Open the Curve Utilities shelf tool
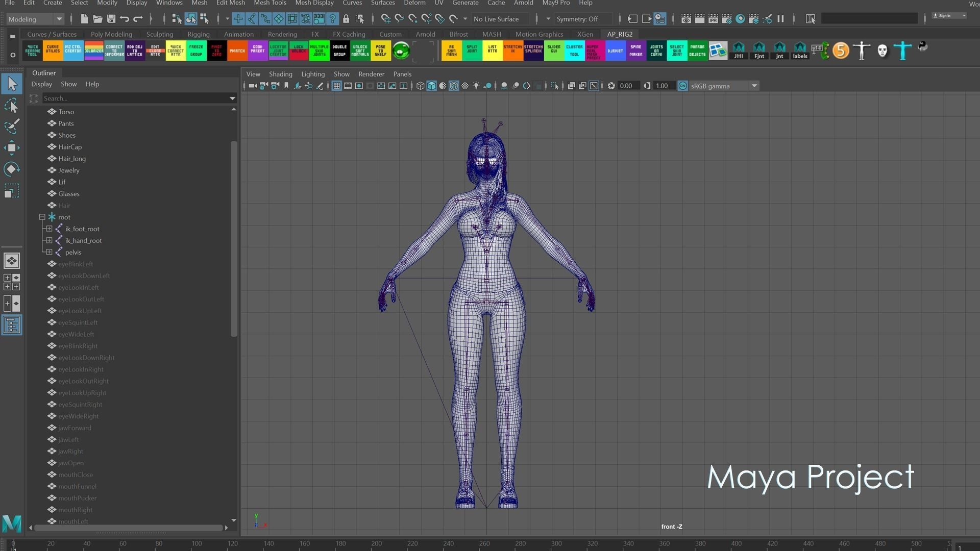980x551 pixels. pos(53,51)
